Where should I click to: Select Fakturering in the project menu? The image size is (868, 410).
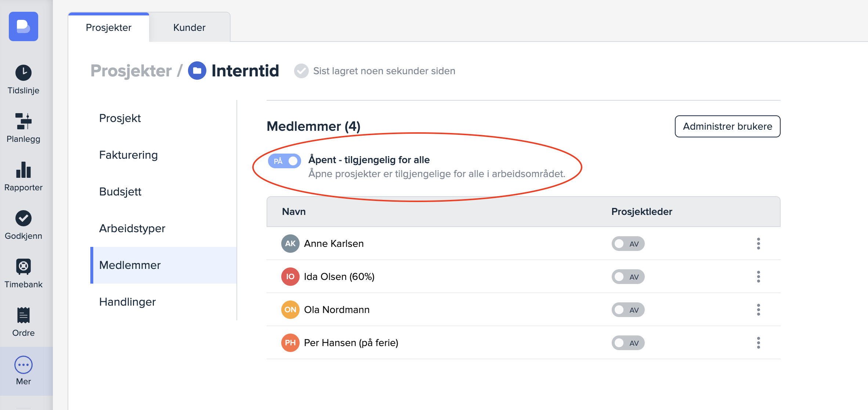click(x=129, y=155)
